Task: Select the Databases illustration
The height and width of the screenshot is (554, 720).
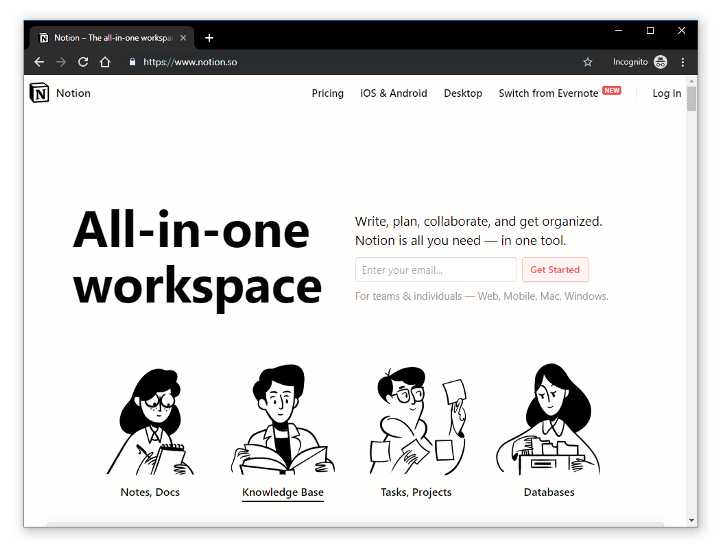Action: (548, 419)
